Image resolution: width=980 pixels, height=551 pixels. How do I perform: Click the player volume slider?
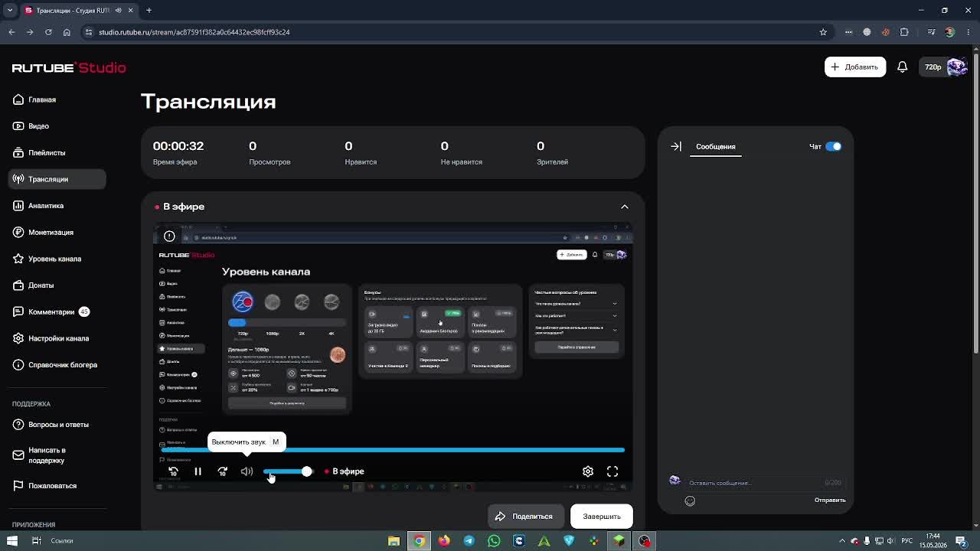tap(288, 471)
